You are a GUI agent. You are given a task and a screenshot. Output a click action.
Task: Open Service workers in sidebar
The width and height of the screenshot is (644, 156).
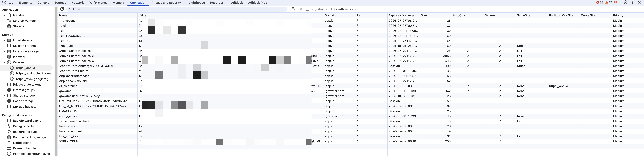click(24, 21)
